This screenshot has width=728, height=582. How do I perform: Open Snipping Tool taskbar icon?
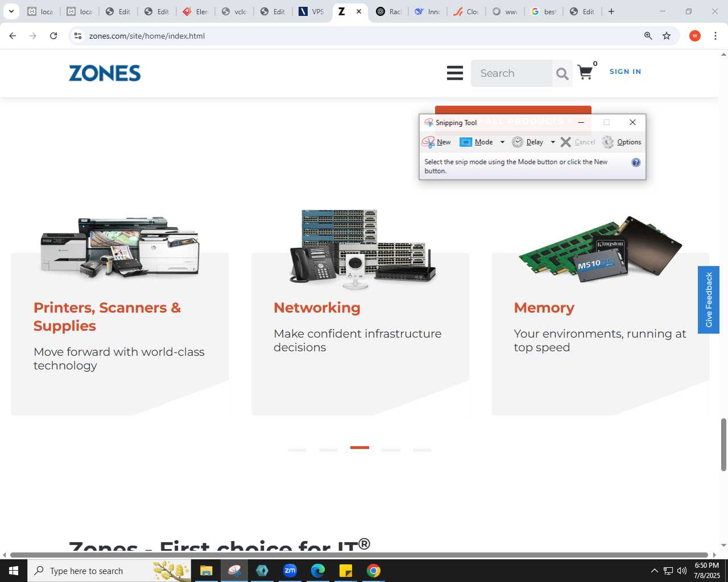234,571
